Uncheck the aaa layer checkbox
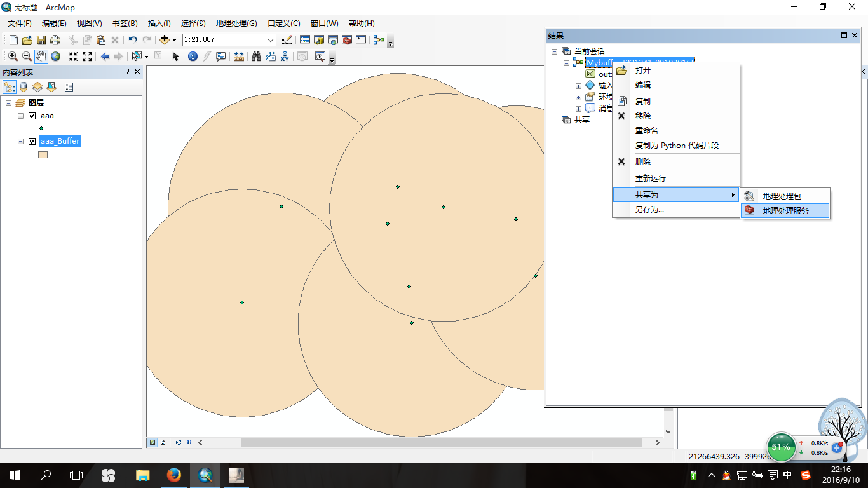 click(32, 116)
